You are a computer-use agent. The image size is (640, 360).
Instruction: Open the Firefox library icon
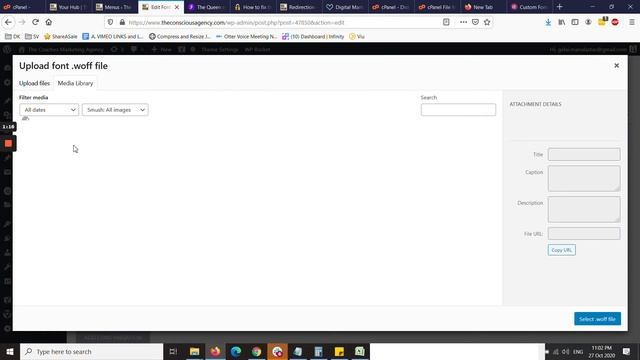click(562, 22)
